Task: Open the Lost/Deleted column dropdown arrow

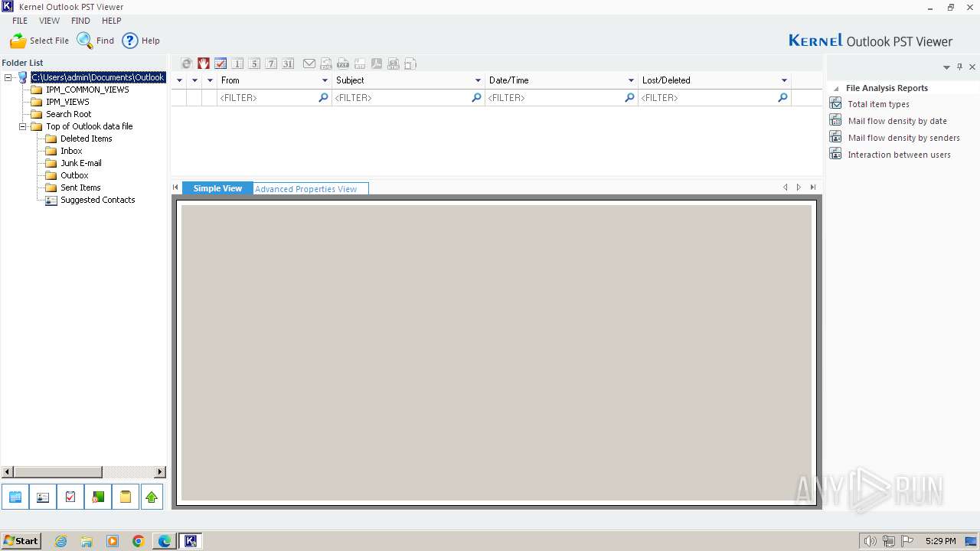Action: [x=784, y=80]
